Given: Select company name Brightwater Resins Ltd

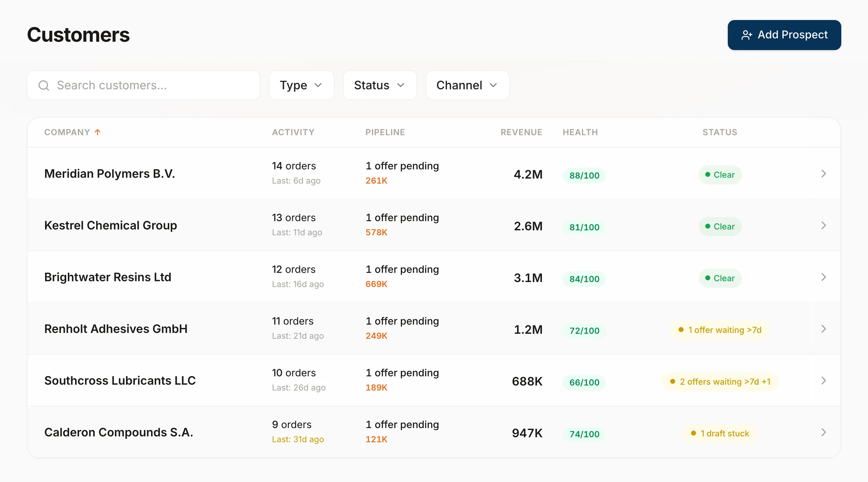Looking at the screenshot, I should (108, 277).
